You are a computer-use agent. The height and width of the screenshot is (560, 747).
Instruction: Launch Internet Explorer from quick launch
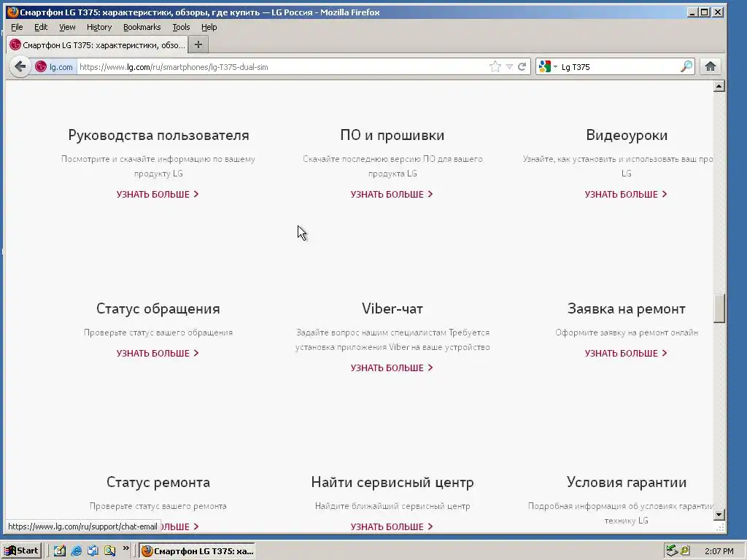click(76, 551)
